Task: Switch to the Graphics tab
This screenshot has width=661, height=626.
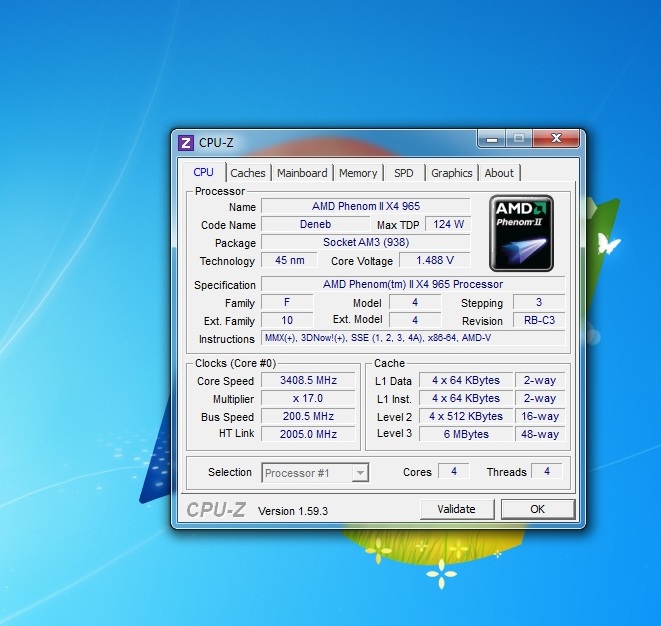Action: click(451, 173)
